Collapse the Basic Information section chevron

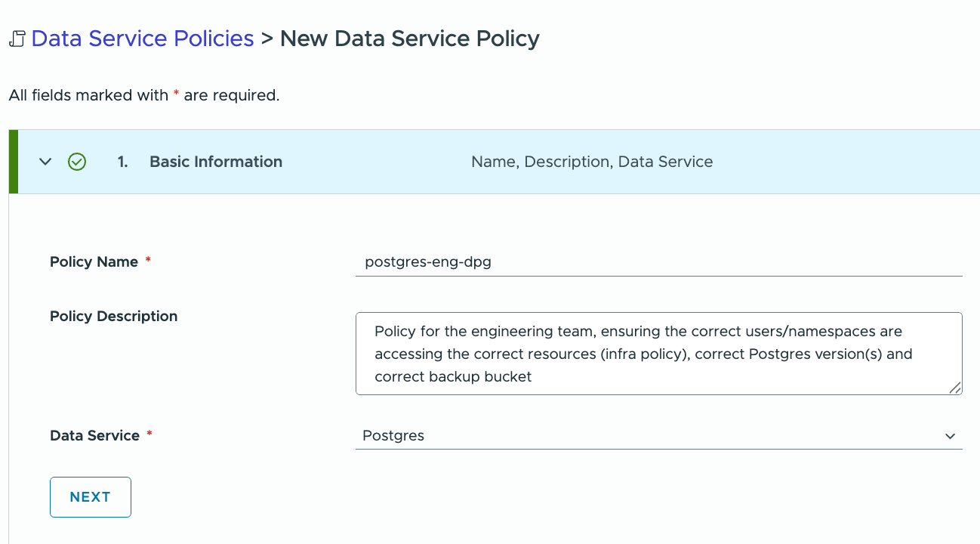[x=45, y=162]
